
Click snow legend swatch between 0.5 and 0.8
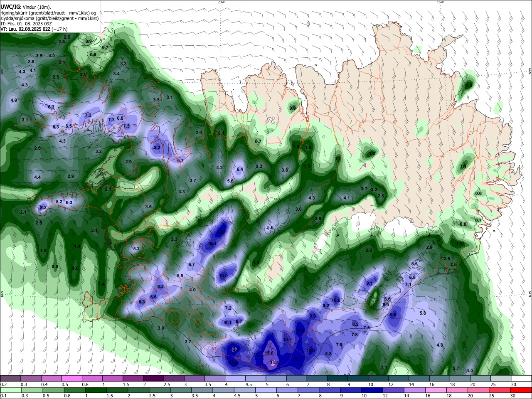point(71,379)
